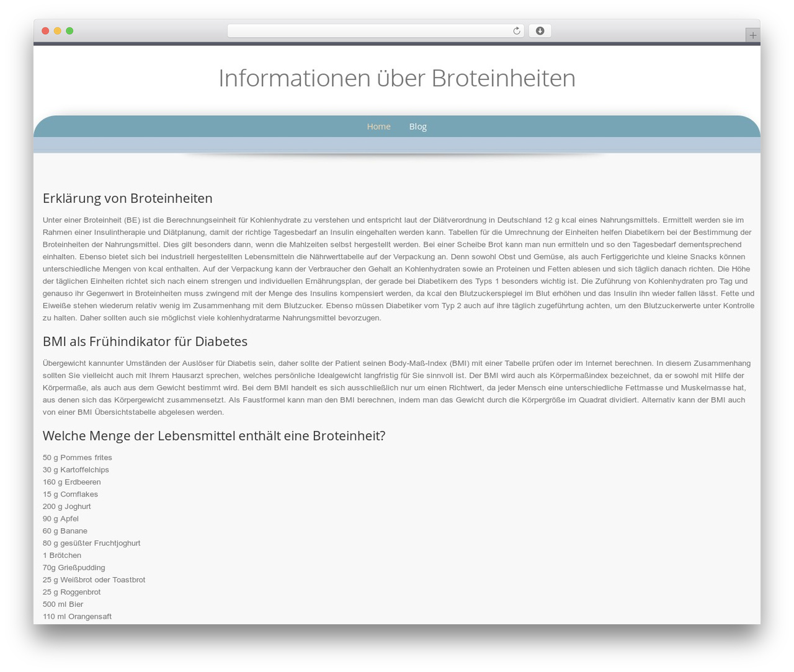Screen dimensions: 794x672
Task: Select the line 25 g Roggenbrot
Action: coord(72,592)
